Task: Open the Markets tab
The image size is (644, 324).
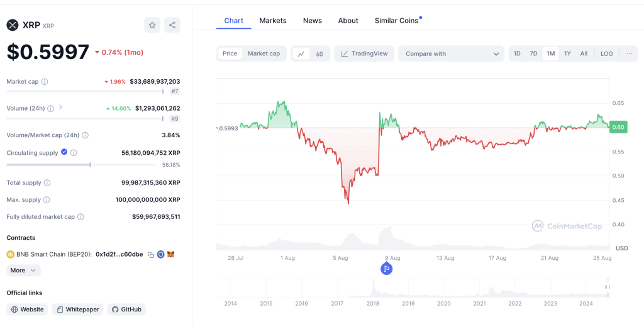Action: coord(273,21)
